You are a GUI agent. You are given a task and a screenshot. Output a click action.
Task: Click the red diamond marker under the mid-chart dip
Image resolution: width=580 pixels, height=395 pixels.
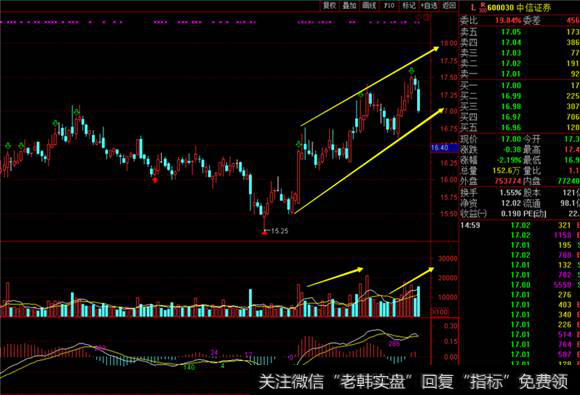click(155, 180)
